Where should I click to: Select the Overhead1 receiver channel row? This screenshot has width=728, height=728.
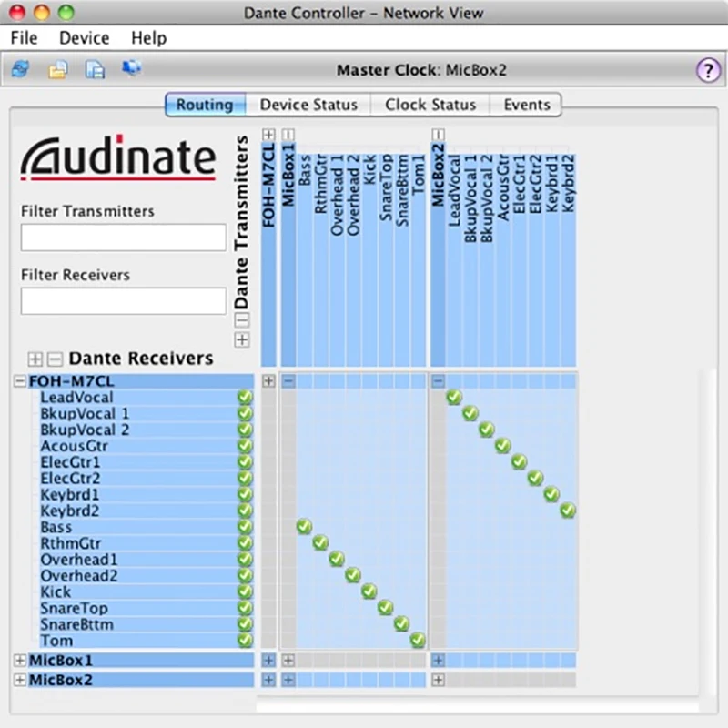(146, 560)
